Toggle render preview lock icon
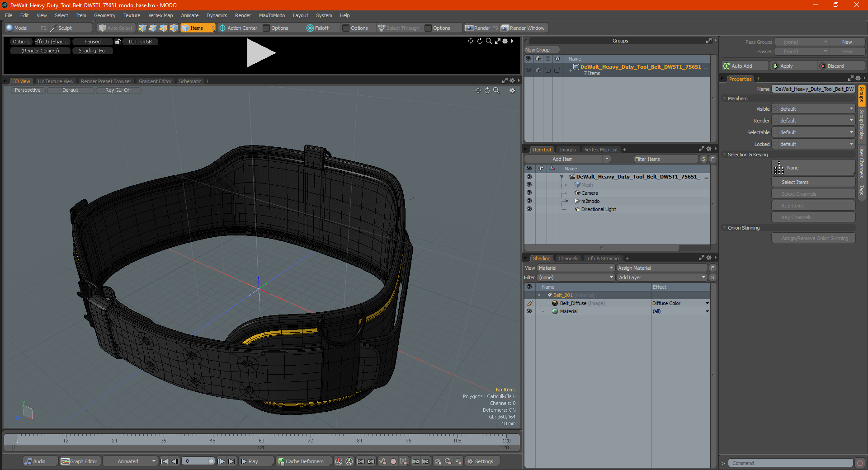The image size is (868, 470). 118,42
